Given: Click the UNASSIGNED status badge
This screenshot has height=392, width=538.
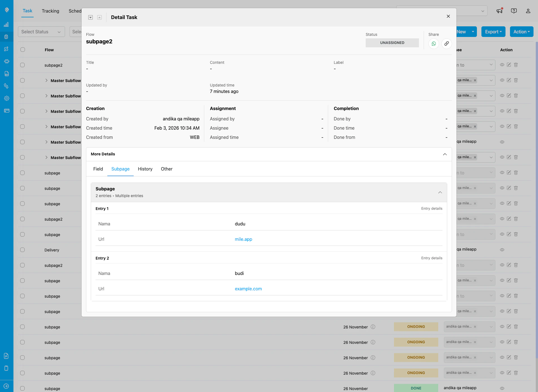Looking at the screenshot, I should (x=392, y=43).
